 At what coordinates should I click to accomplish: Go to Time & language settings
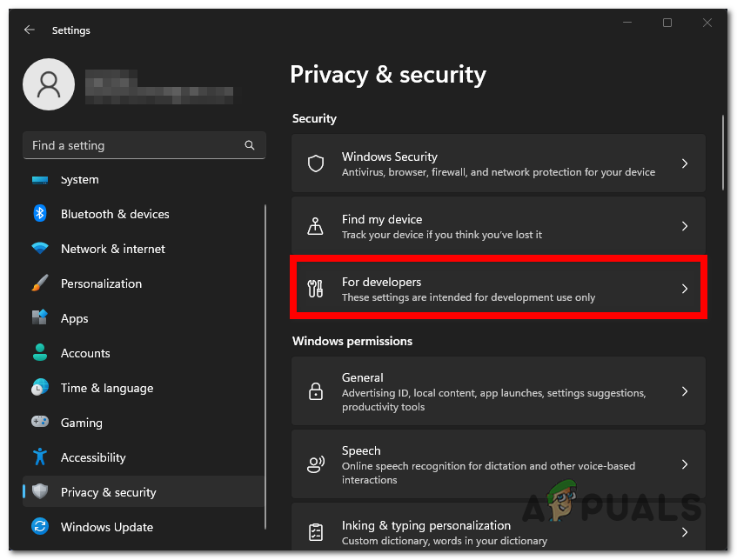[x=107, y=388]
